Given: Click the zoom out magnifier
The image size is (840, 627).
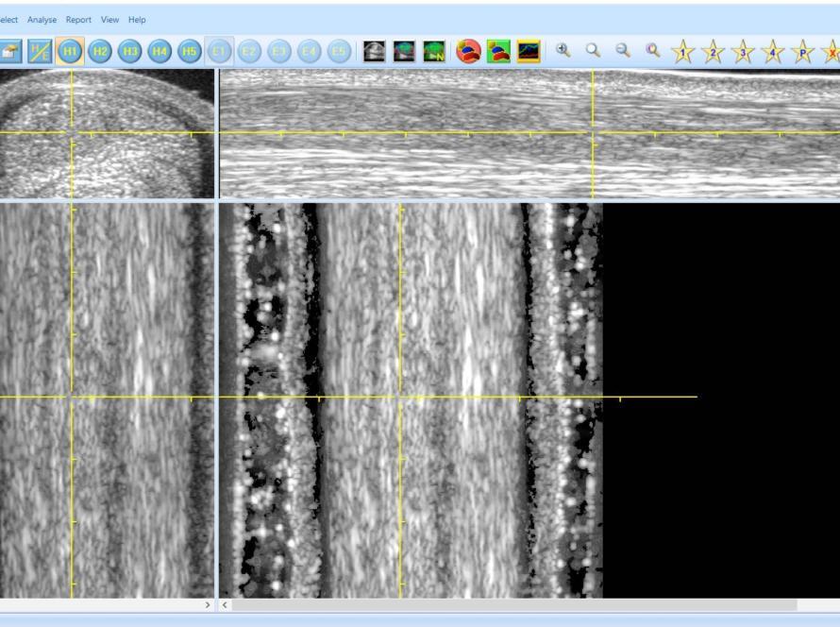Looking at the screenshot, I should (x=623, y=51).
